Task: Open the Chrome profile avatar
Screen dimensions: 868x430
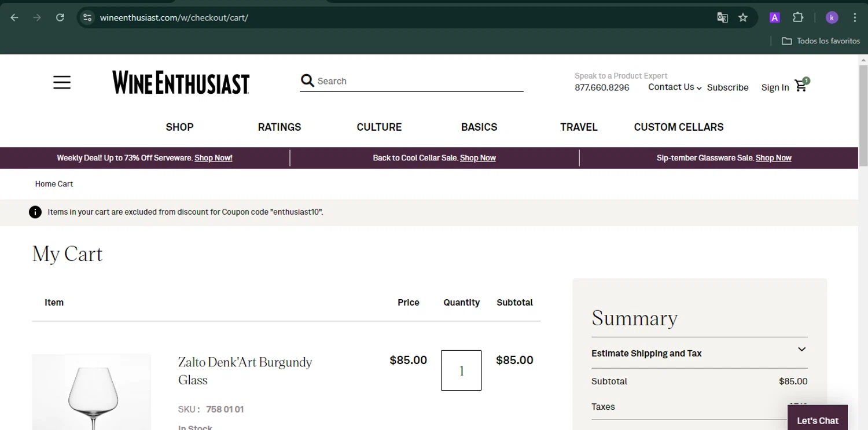Action: pyautogui.click(x=832, y=17)
